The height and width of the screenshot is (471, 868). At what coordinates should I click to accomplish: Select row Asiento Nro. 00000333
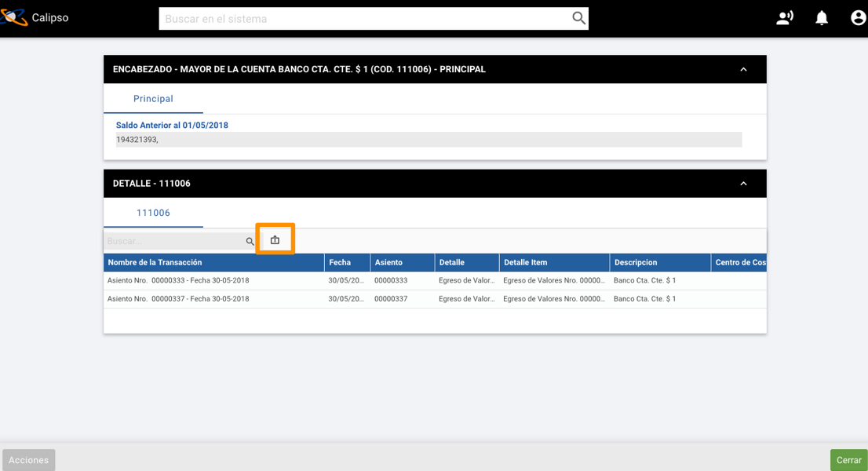(435, 280)
